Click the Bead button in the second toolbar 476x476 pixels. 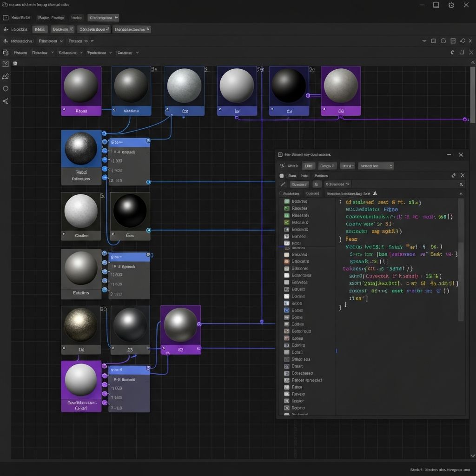click(40, 29)
